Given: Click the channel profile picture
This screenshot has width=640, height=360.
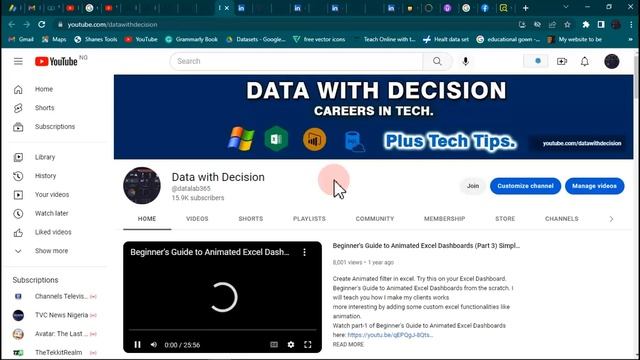Looking at the screenshot, I should click(x=142, y=186).
